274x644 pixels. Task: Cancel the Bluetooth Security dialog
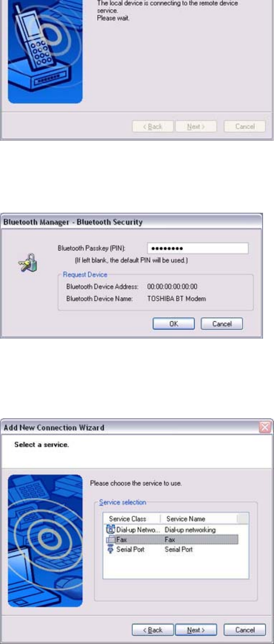(222, 324)
